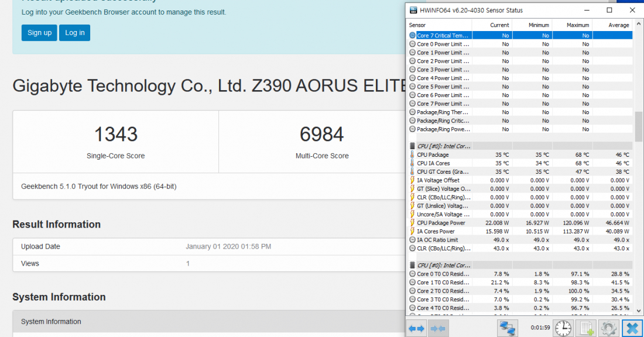The image size is (644, 337).
Task: Click the 0:01:59 elapsed time display
Action: [x=540, y=328]
